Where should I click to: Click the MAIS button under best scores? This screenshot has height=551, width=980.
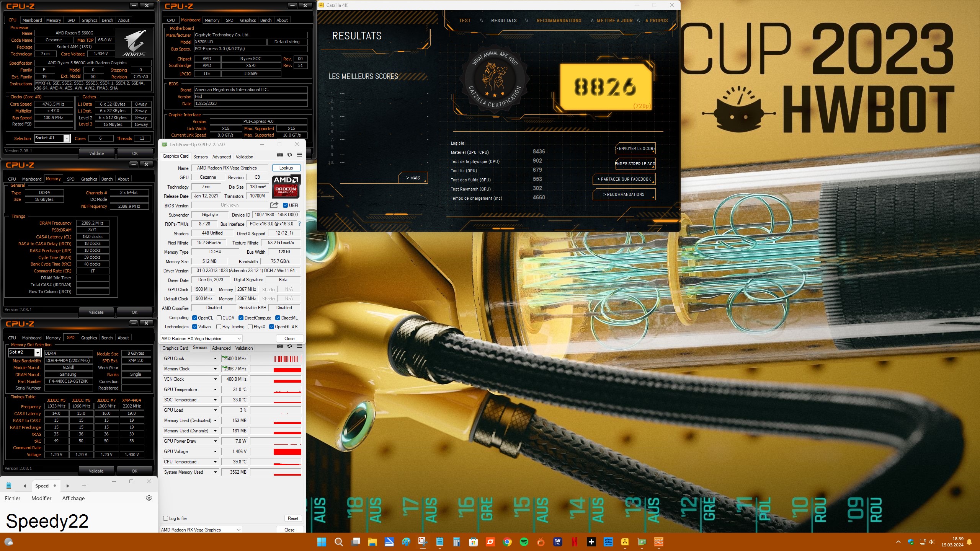[413, 178]
